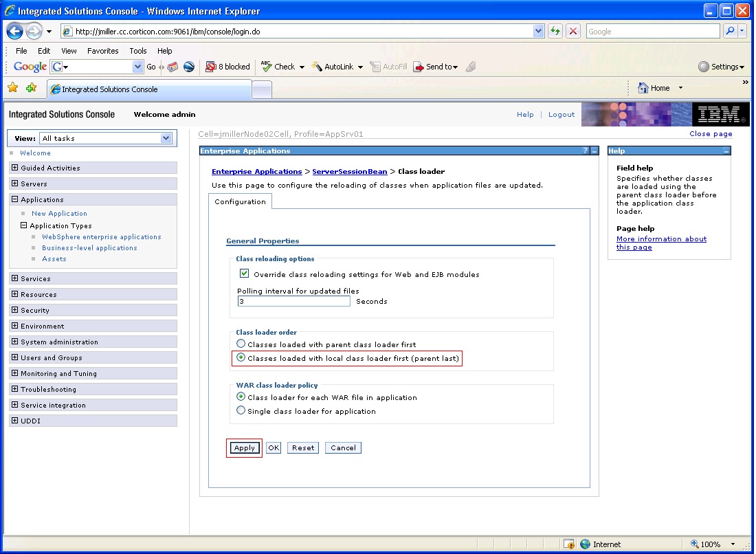Select the Configuration tab
This screenshot has width=756, height=554.
click(240, 201)
